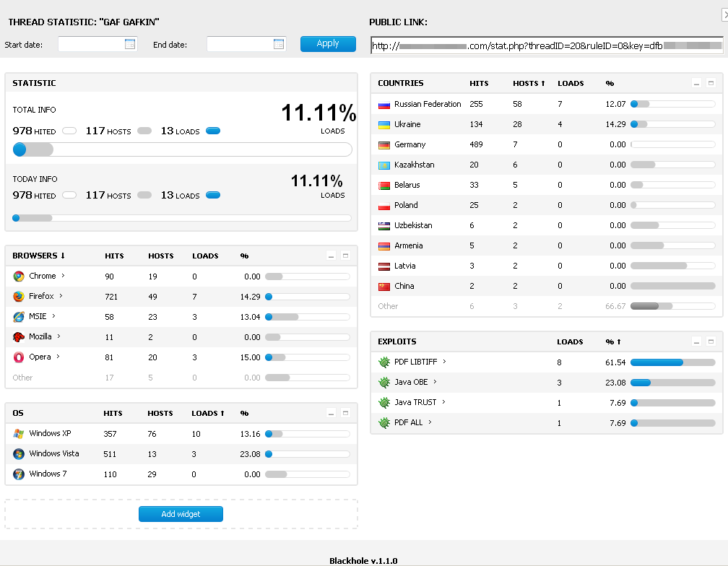Click the Total Info loads progress bar
This screenshot has height=566, width=728.
pyautogui.click(x=183, y=149)
